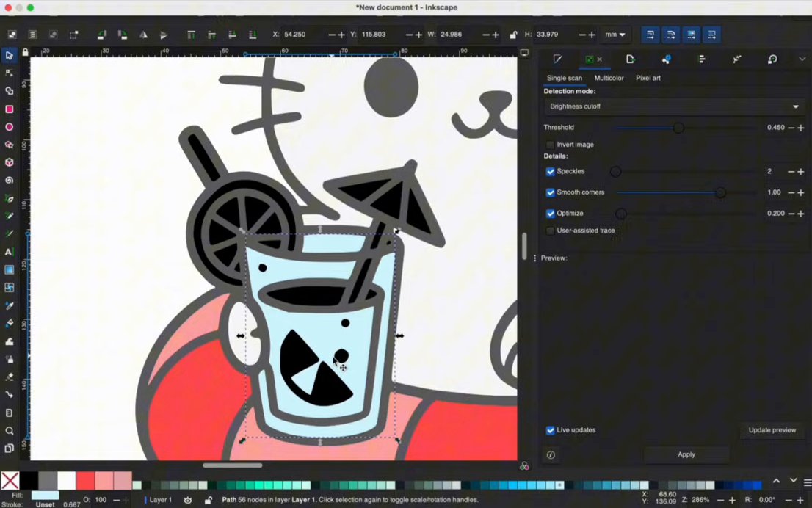Image resolution: width=812 pixels, height=508 pixels.
Task: Move palette down one row with the down arrow
Action: click(x=793, y=481)
